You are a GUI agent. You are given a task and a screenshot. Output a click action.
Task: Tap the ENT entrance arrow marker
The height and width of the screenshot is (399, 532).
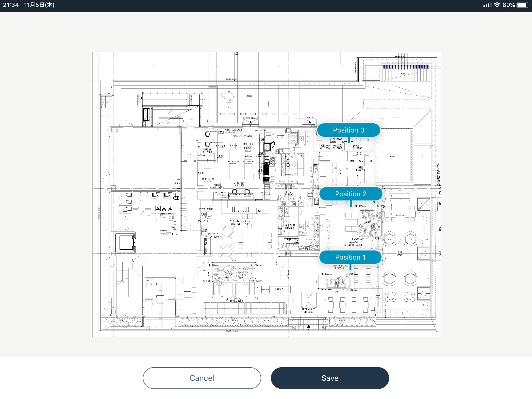click(x=308, y=327)
